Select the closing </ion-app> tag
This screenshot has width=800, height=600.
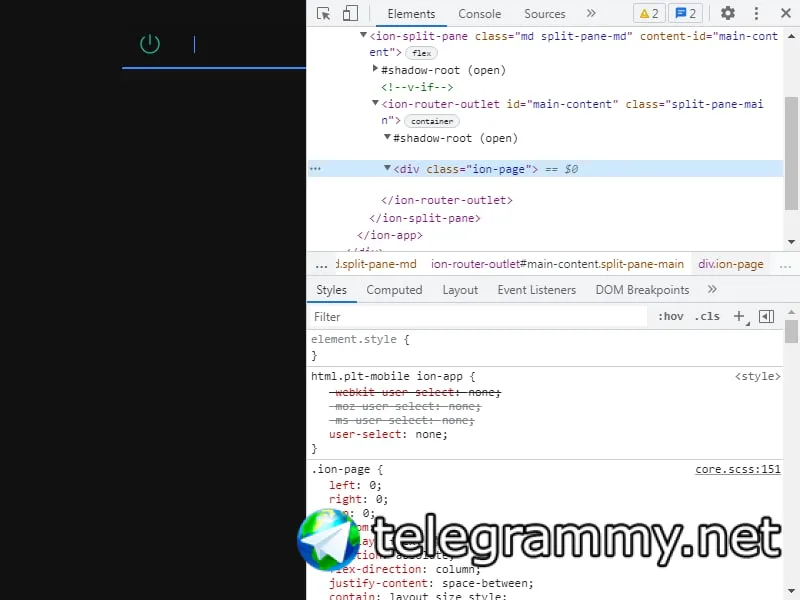[390, 235]
